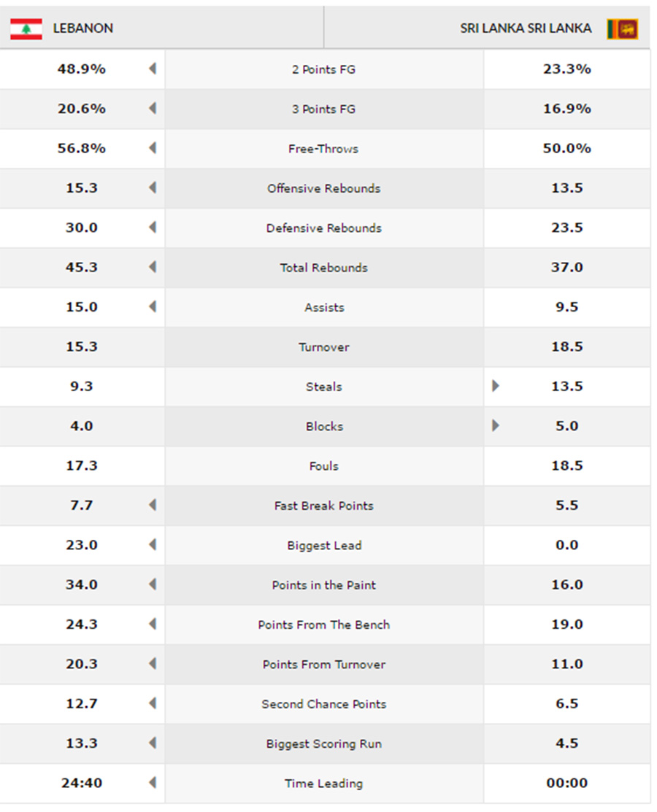Viewport: 657px width, 812px height.
Task: Click the left arrow in Time Leading row
Action: click(153, 783)
